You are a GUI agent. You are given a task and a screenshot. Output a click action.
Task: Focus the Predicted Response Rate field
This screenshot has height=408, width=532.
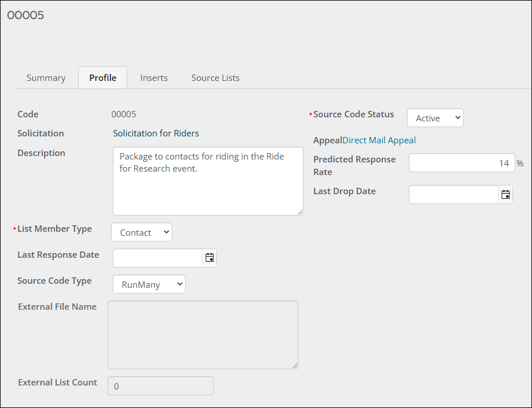pyautogui.click(x=462, y=163)
